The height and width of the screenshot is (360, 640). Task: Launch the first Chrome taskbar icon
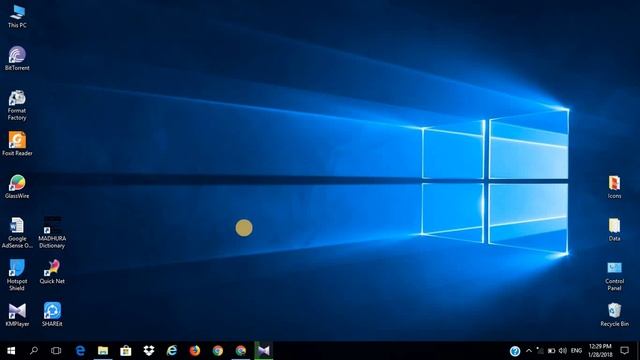point(218,351)
